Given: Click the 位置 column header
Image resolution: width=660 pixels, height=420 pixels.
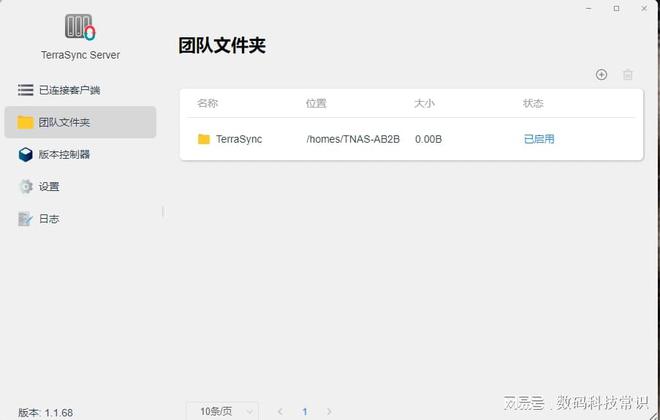Looking at the screenshot, I should point(316,103).
